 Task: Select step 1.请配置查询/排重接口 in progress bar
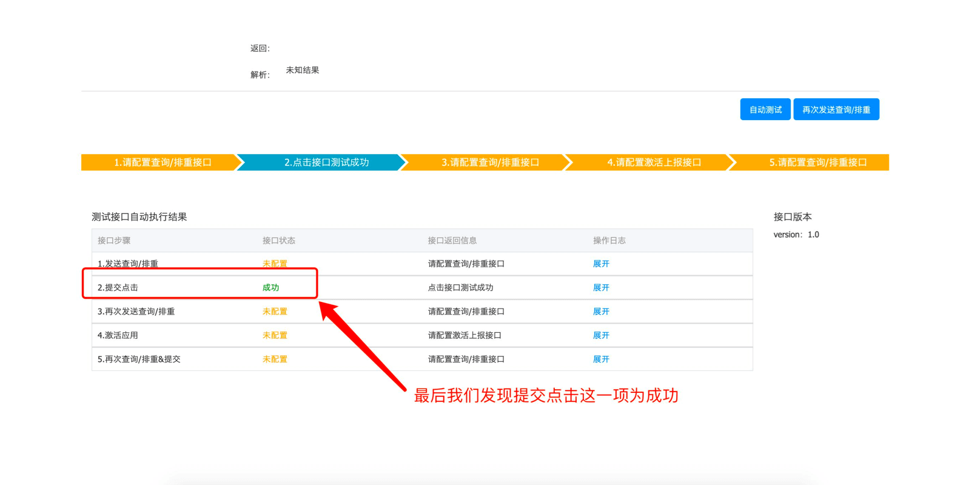[x=162, y=162]
